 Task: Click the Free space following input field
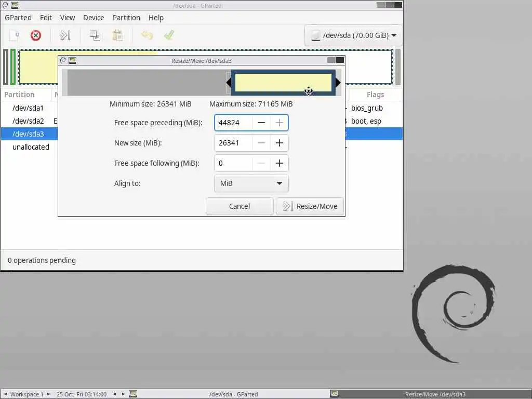coord(234,163)
